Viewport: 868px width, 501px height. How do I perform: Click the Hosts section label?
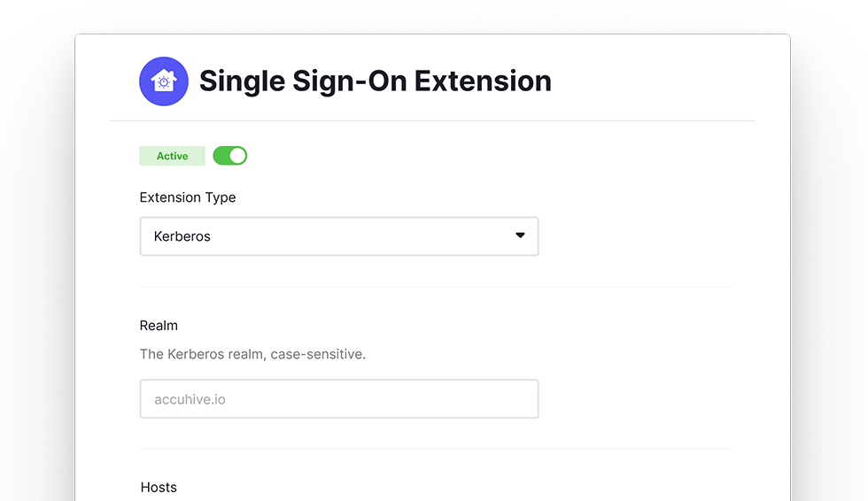(159, 487)
